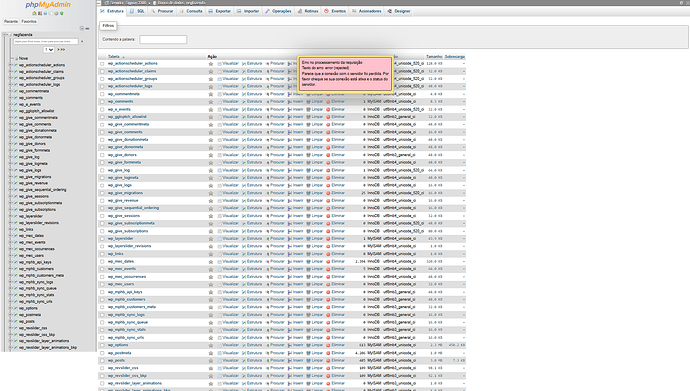The image size is (690, 391).
Task: Expand wp_options node in sidebar tree
Action: pos(11,308)
